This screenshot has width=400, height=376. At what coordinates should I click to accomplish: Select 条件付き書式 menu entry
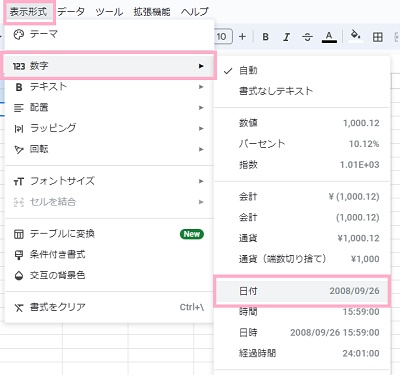click(109, 255)
